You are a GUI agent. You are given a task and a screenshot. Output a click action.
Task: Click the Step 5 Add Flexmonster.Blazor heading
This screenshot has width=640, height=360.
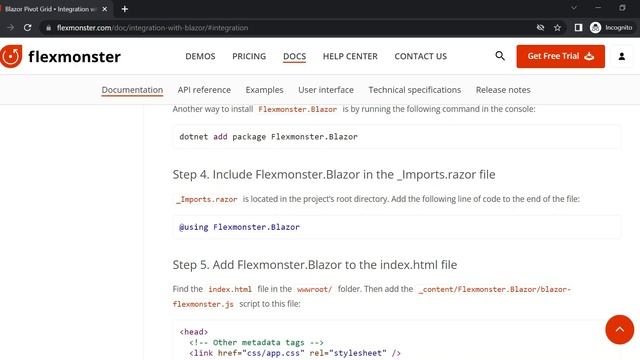point(315,265)
